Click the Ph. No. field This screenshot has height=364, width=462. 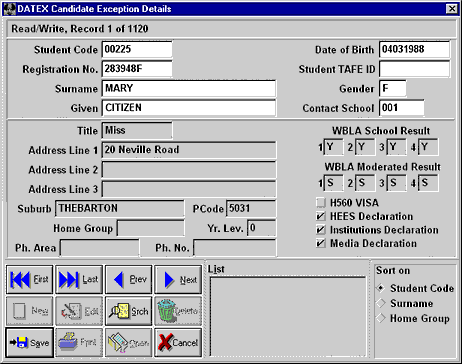235,248
